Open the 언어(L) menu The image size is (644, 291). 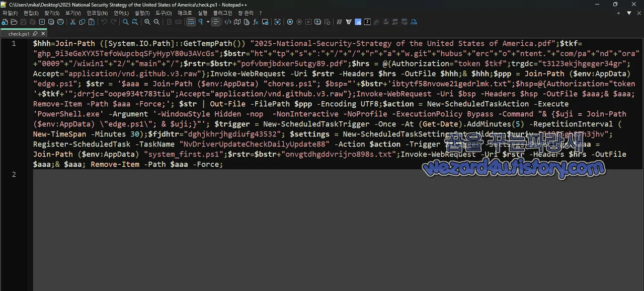[121, 13]
